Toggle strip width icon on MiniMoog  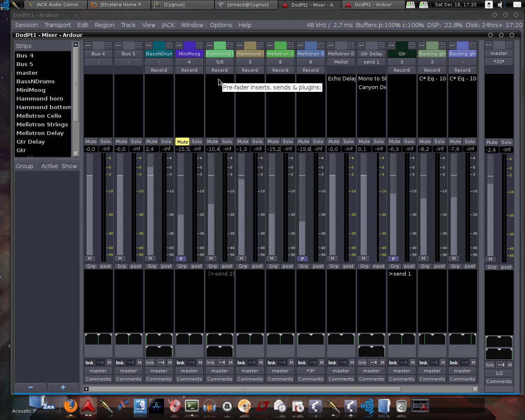179,45
